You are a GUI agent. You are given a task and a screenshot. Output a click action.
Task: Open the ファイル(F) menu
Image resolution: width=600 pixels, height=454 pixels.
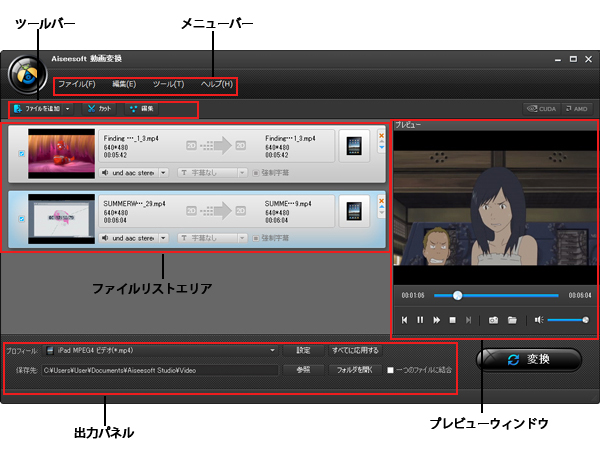(76, 84)
